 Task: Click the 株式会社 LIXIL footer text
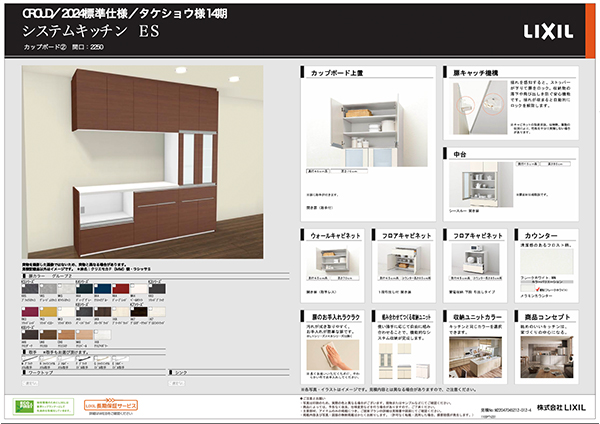point(561,408)
